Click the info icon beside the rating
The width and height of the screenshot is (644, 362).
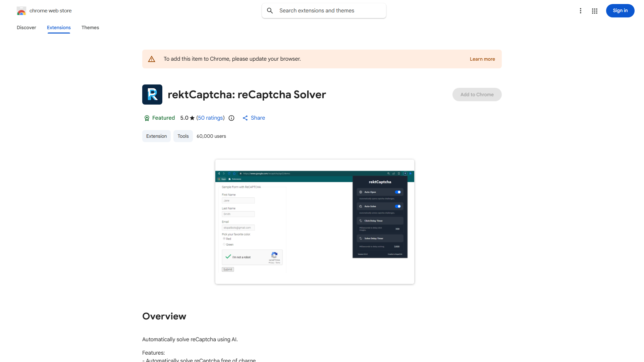pyautogui.click(x=231, y=118)
